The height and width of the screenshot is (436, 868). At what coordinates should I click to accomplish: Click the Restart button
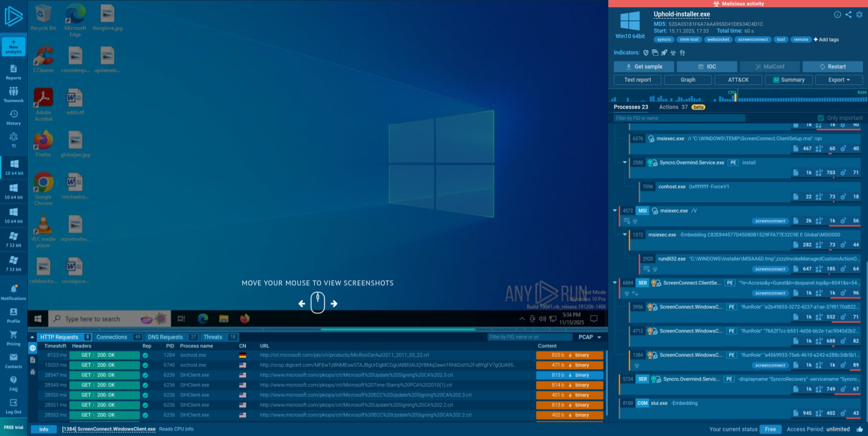[833, 67]
